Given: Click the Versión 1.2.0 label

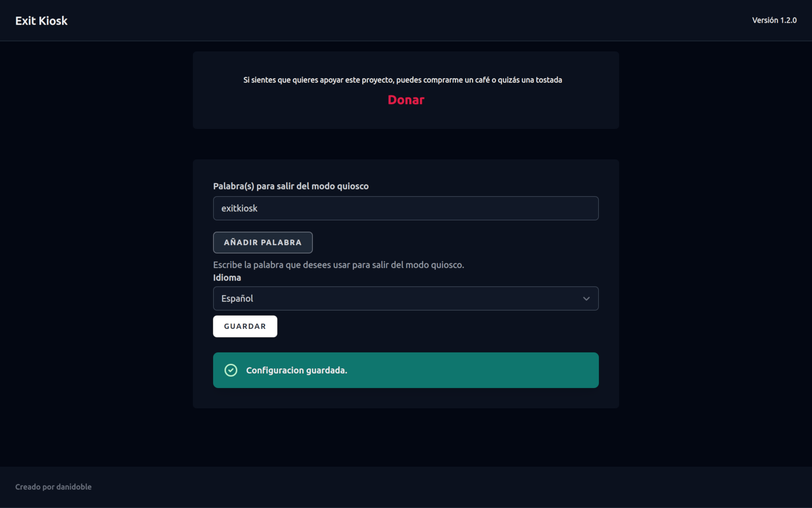Looking at the screenshot, I should click(774, 20).
